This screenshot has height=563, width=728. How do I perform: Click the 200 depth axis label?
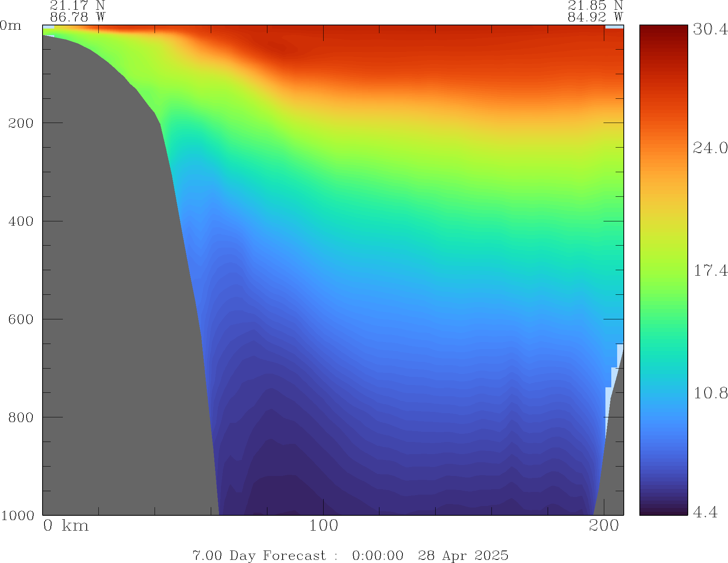click(x=21, y=123)
